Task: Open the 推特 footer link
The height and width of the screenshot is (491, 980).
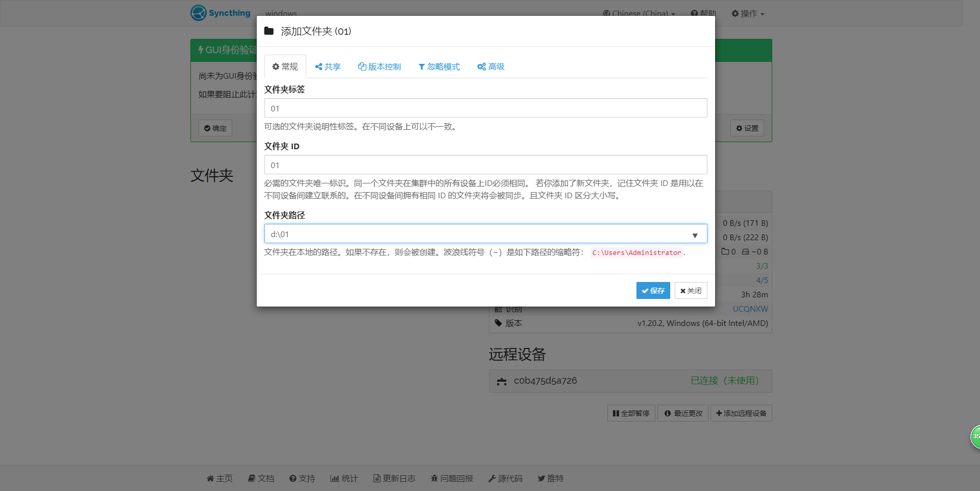Action: [551, 478]
